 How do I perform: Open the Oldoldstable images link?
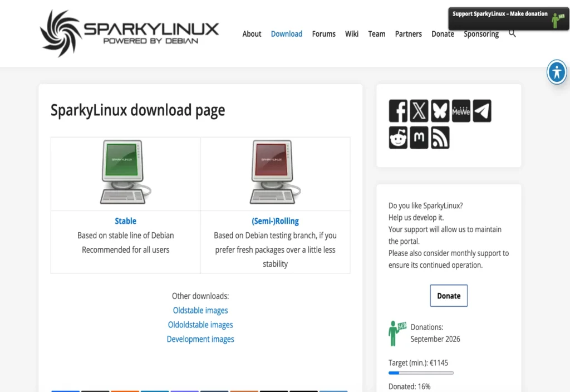200,325
